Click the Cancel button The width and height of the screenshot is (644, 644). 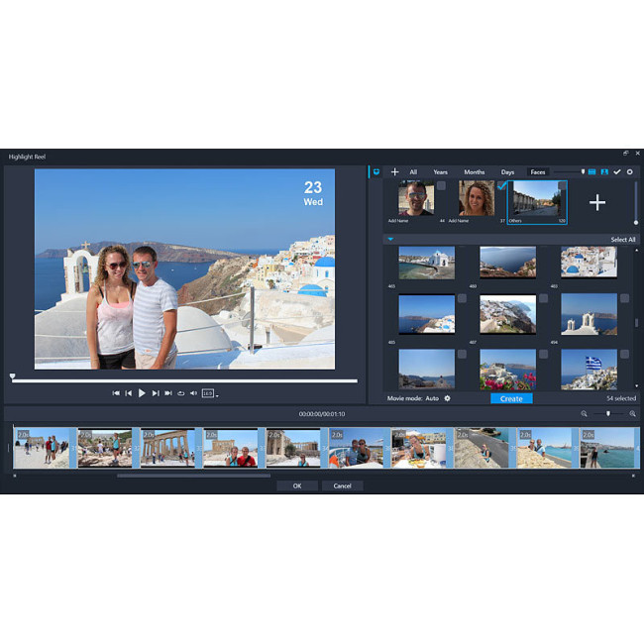(342, 485)
